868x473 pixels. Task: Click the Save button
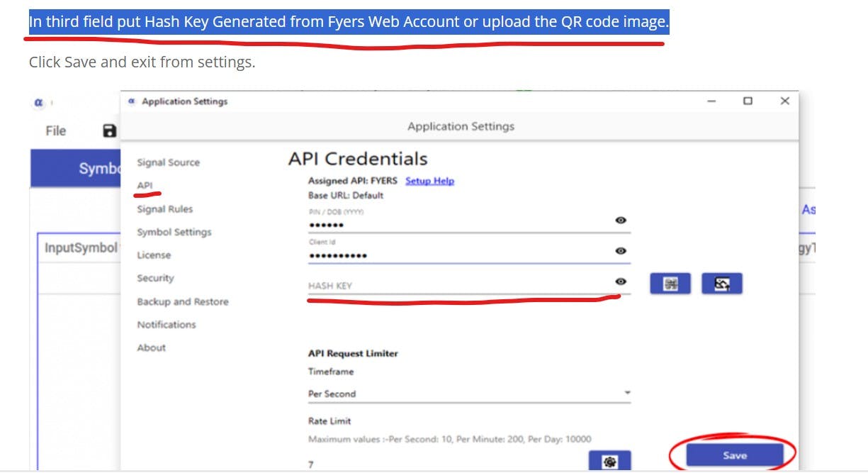click(734, 455)
